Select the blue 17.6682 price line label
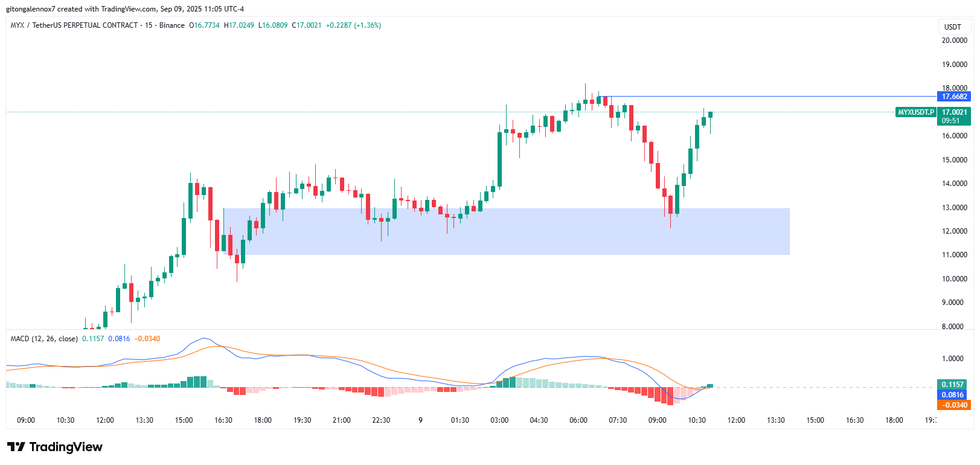This screenshot has height=465, width=980. pyautogui.click(x=954, y=97)
